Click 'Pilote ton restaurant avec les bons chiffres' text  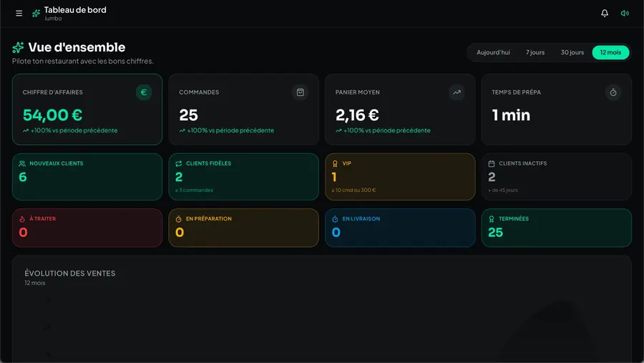tap(83, 62)
